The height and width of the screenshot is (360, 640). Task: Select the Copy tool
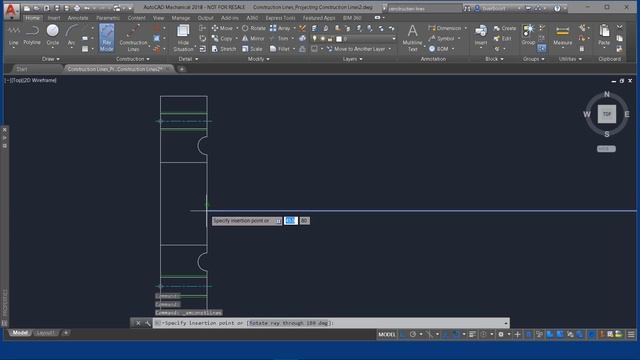(222, 38)
